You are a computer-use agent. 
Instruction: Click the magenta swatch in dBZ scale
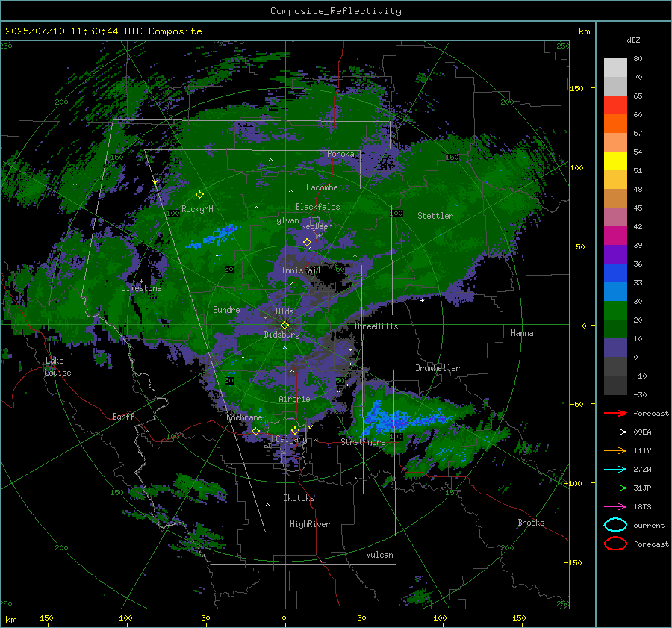click(x=615, y=235)
